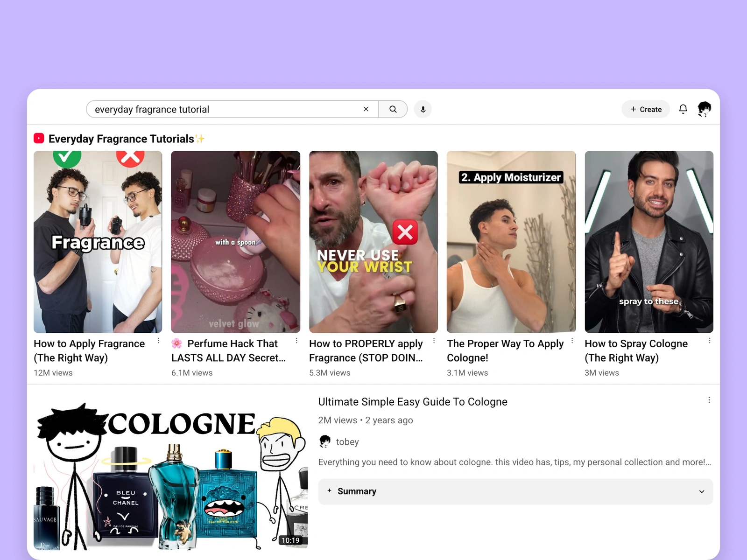Click the 3M views text

tap(602, 373)
